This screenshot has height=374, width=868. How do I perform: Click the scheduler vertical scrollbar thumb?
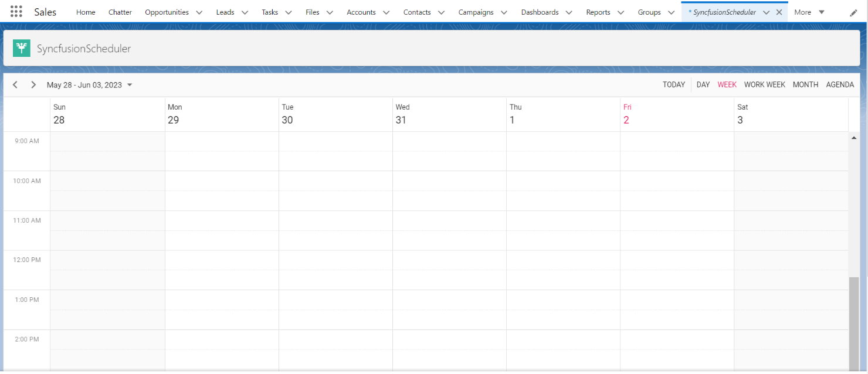854,323
